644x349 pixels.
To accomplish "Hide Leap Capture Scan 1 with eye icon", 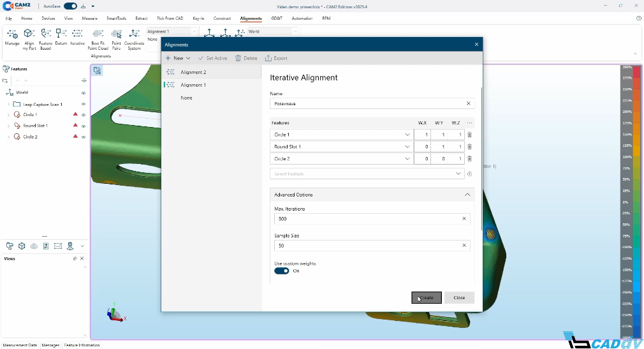I will point(84,105).
